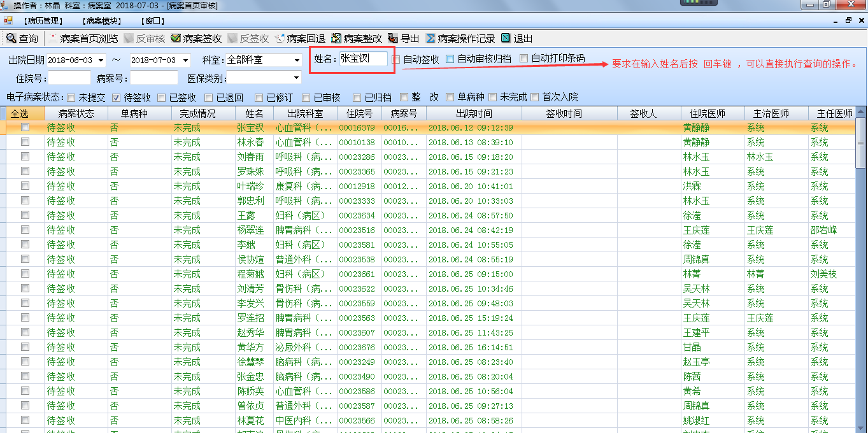Uncheck 待签收 status checkbox

pos(116,97)
